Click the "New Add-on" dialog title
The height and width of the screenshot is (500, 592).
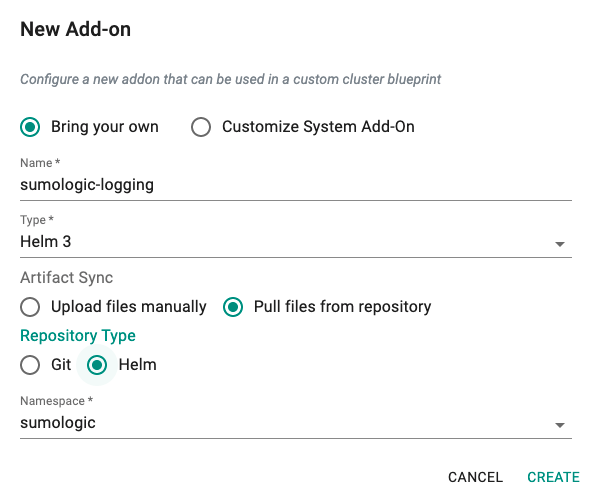coord(76,29)
